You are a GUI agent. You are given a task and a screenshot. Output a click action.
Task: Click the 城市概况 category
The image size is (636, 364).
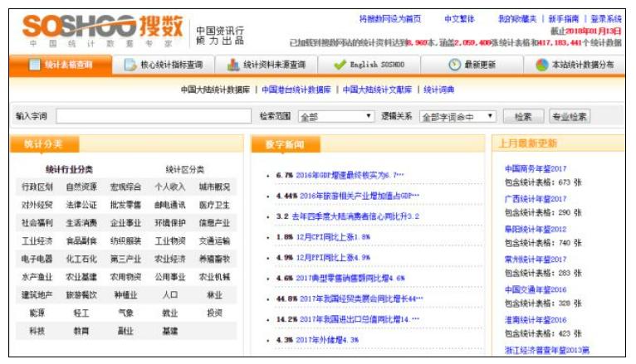tap(214, 187)
